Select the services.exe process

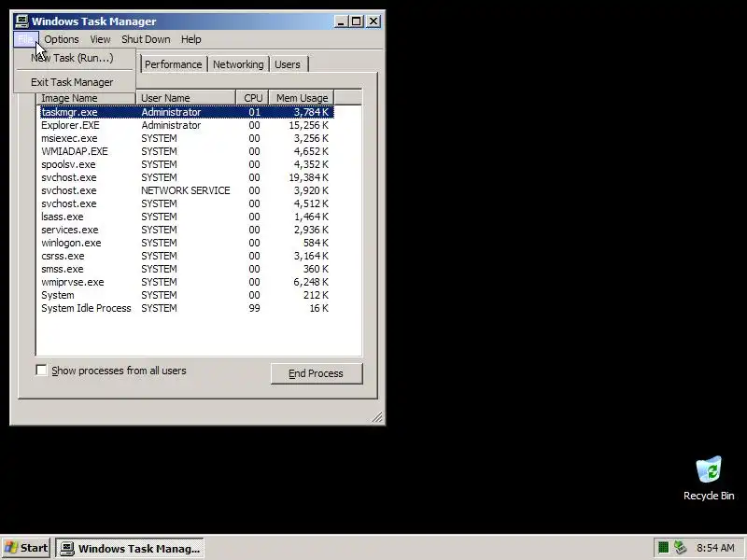tap(187, 230)
